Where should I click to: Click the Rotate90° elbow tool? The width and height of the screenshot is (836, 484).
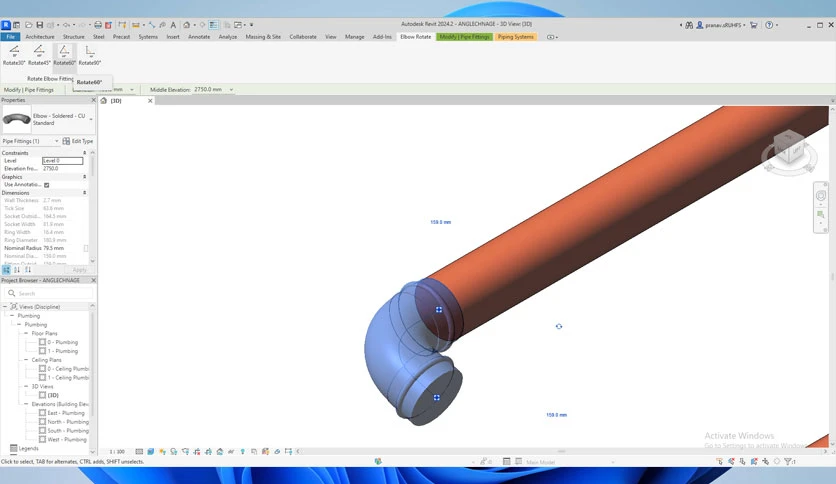click(x=90, y=55)
